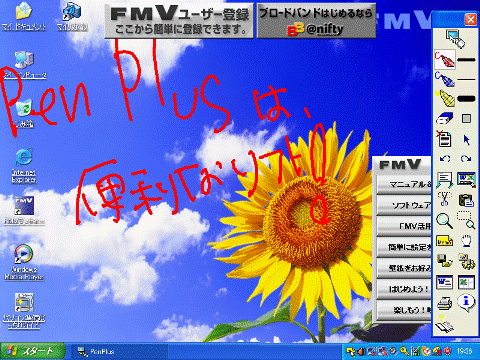Select the arrow pointer tool in PenPlus toolbar
This screenshot has width=480, height=360.
(x=466, y=140)
